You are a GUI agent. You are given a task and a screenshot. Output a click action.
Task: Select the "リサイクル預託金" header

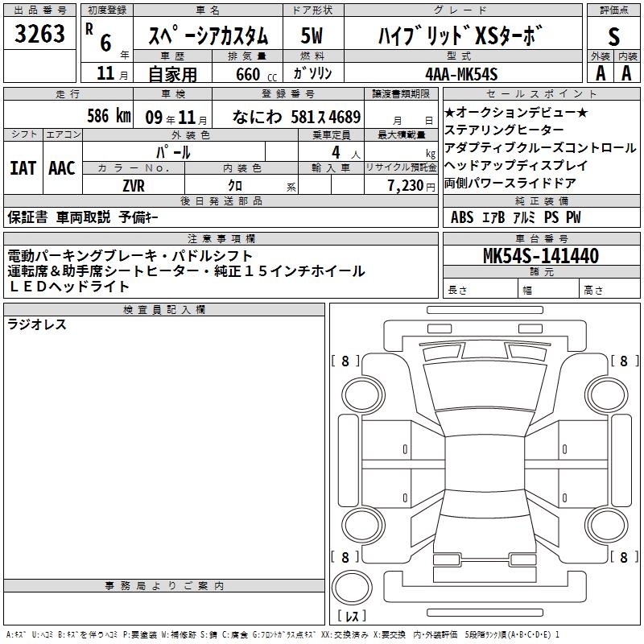click(x=401, y=167)
